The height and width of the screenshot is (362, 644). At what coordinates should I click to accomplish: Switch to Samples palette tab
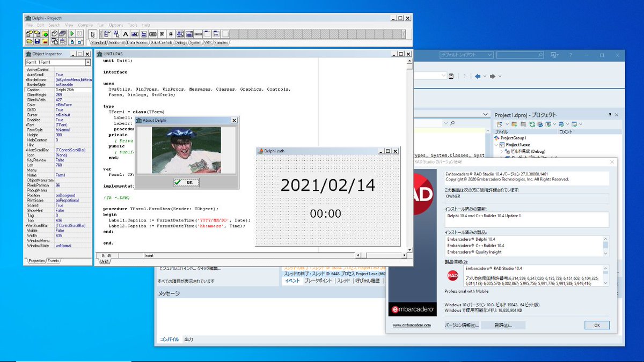(x=221, y=42)
